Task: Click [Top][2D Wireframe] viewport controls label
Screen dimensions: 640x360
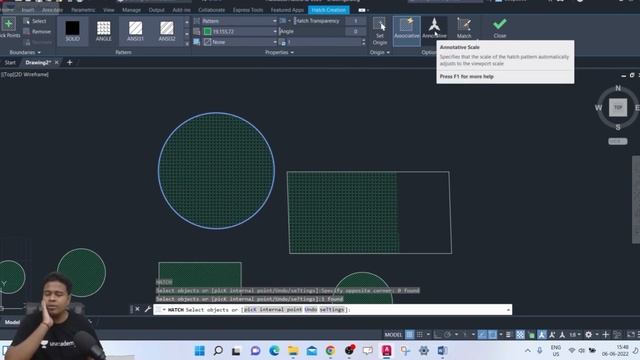Action: click(25, 74)
